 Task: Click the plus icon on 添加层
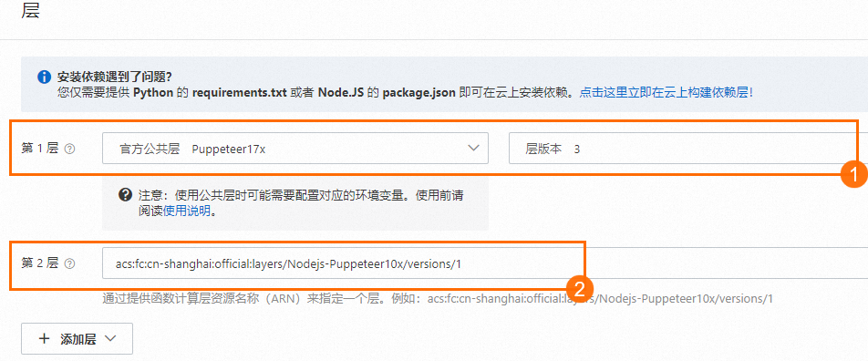(x=45, y=339)
